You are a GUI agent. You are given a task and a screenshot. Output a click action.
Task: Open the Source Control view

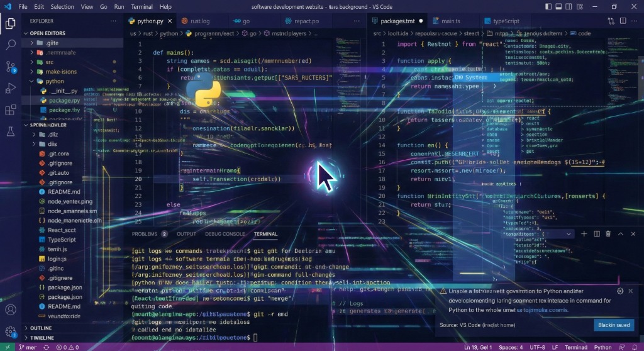pyautogui.click(x=11, y=67)
